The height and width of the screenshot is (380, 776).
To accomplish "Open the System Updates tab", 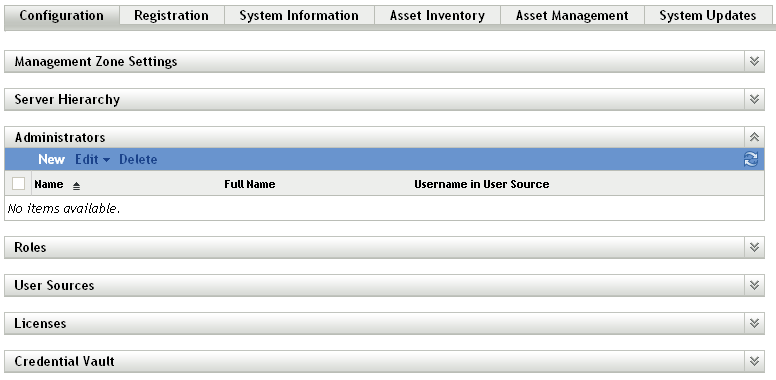I will click(x=708, y=15).
